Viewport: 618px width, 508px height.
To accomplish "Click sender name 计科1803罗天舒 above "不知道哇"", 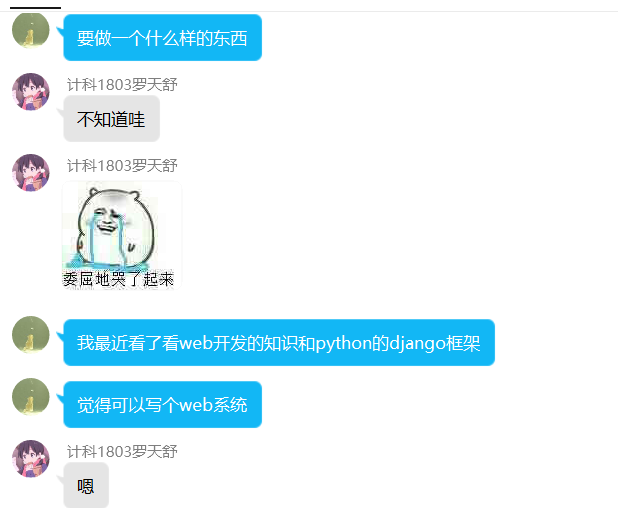I will [x=122, y=85].
